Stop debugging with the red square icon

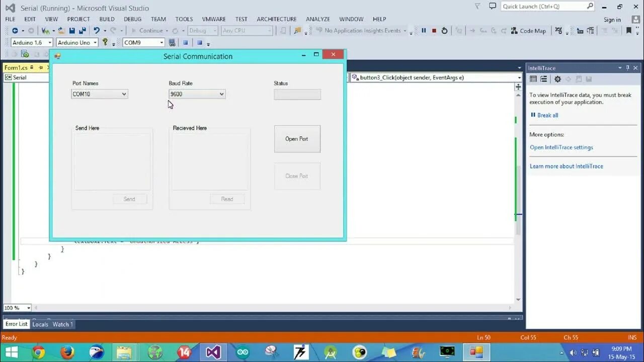434,31
